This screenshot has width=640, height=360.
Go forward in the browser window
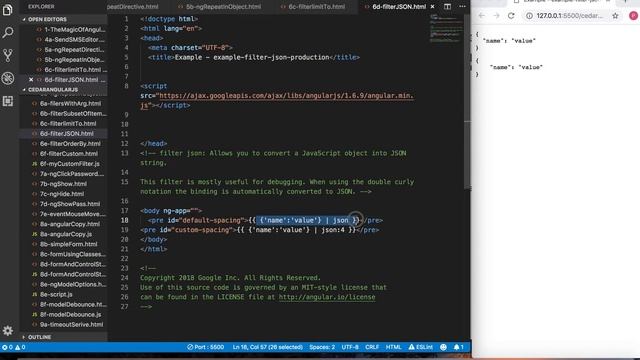(496, 16)
